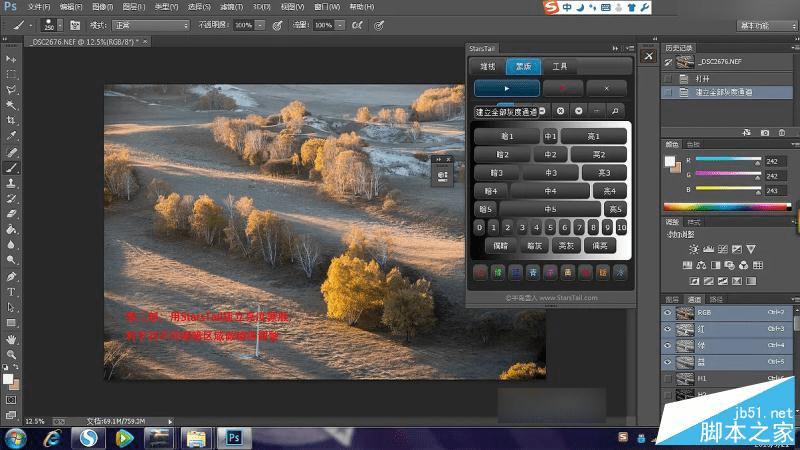
Task: Select the Paint Bucket tool
Action: click(11, 229)
